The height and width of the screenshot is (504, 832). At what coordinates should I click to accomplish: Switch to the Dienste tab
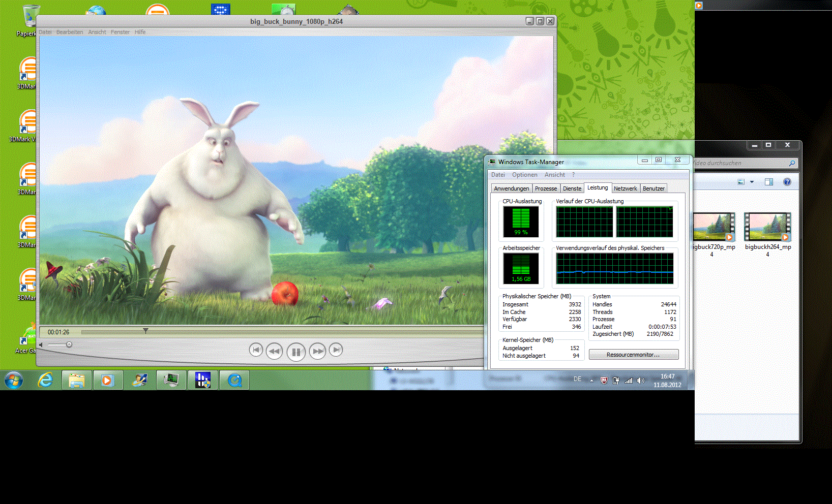(x=572, y=188)
